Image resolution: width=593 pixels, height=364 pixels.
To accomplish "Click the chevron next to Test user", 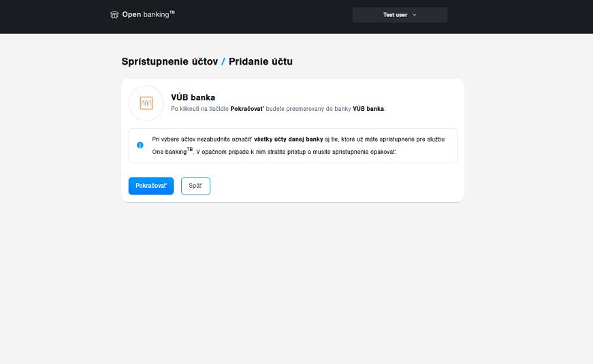I will (x=415, y=15).
